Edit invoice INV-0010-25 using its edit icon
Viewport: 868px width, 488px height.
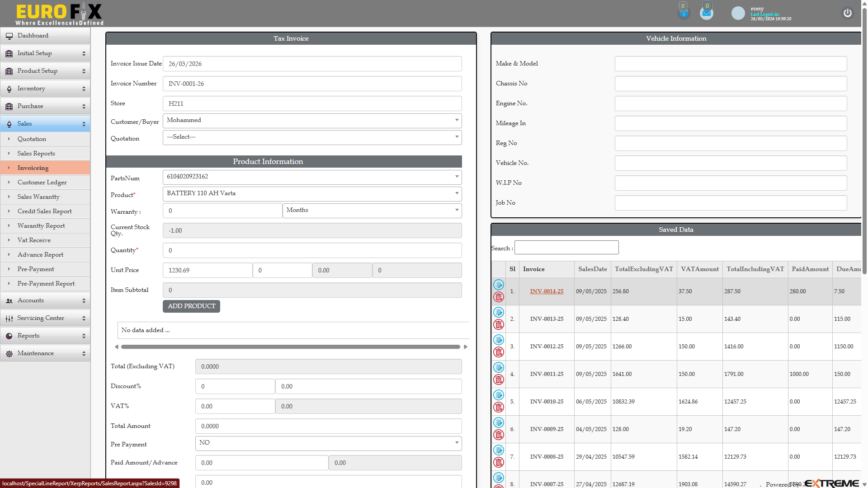tap(499, 394)
